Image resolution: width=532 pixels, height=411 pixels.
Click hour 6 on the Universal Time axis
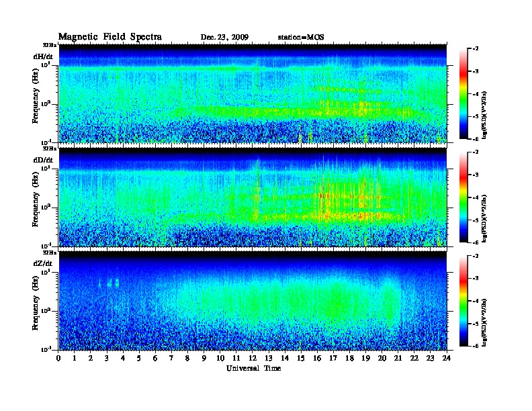pos(155,358)
